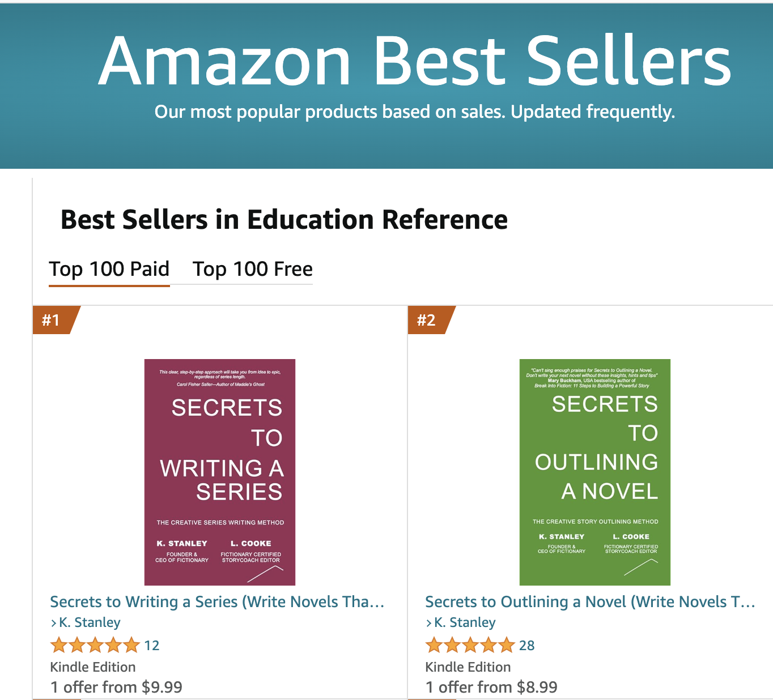This screenshot has width=773, height=700.
Task: Click the Amazon Best Sellers banner heading
Action: [x=414, y=61]
